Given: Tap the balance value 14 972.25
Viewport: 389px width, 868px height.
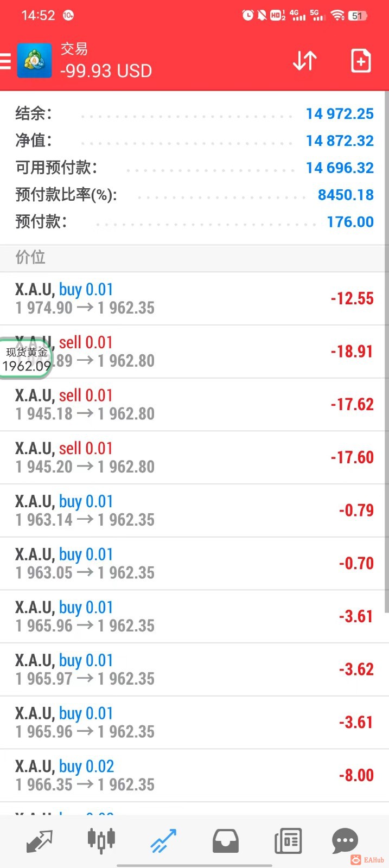Looking at the screenshot, I should 340,114.
